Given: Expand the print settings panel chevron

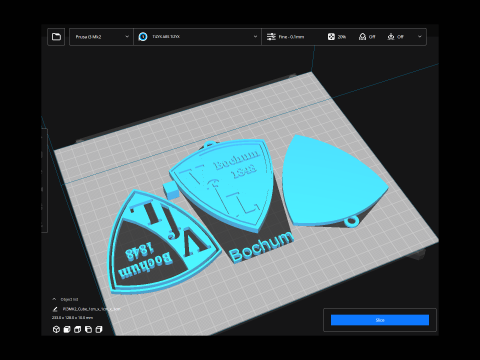Looking at the screenshot, I should 420,37.
